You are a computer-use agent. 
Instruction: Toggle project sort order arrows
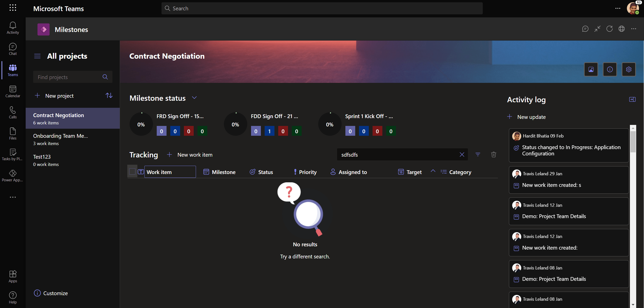point(109,95)
